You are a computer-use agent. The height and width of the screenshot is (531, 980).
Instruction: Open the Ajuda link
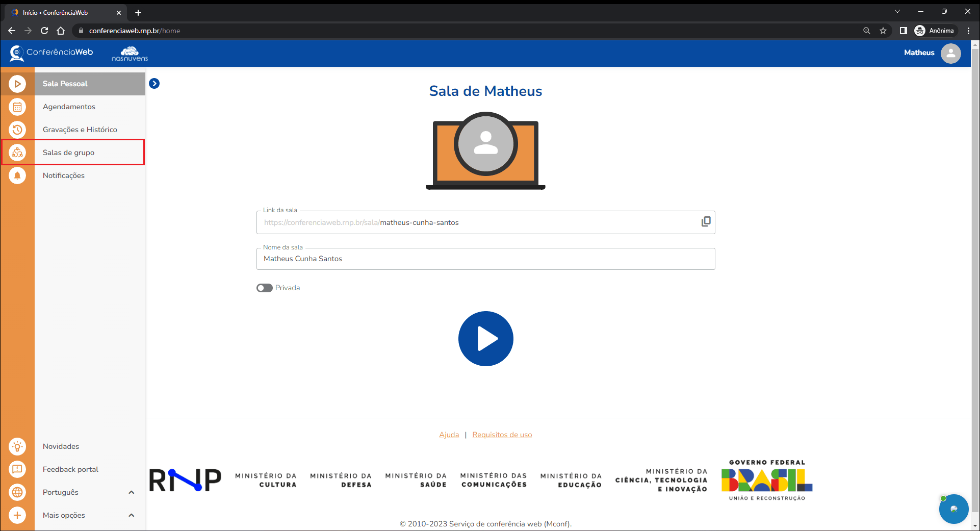[x=449, y=435]
